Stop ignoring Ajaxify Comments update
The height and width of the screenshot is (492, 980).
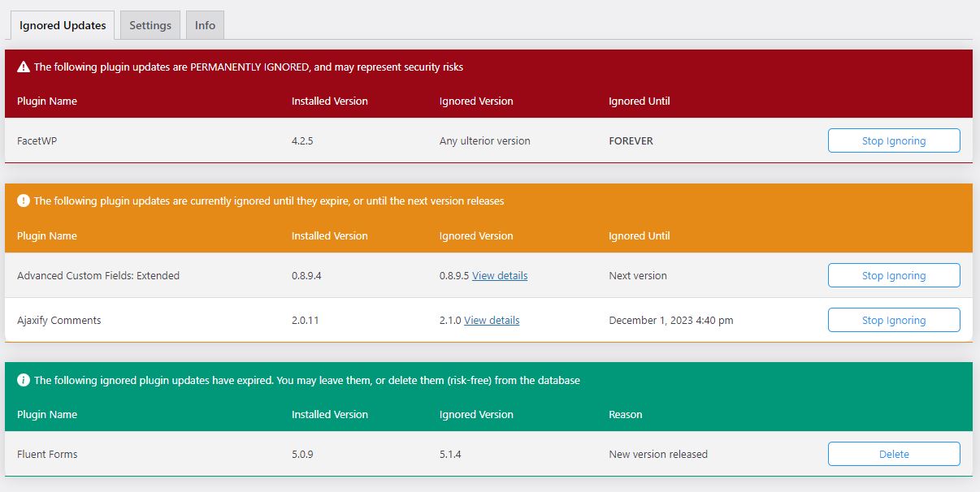pos(893,320)
